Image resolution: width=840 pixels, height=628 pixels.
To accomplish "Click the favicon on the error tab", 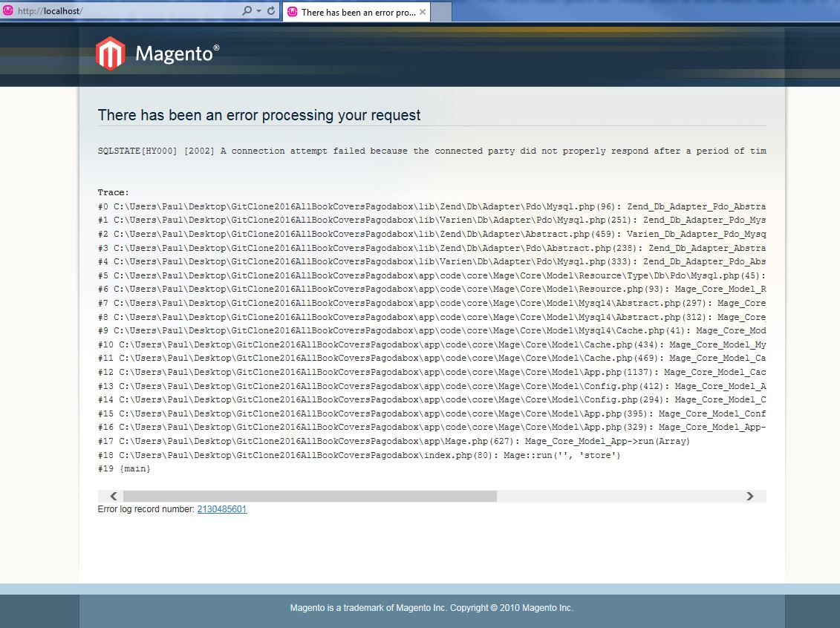I will pos(293,12).
